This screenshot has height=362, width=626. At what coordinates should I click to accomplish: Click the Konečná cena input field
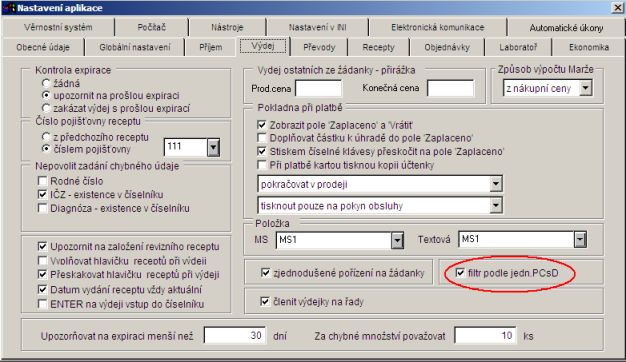tap(450, 88)
